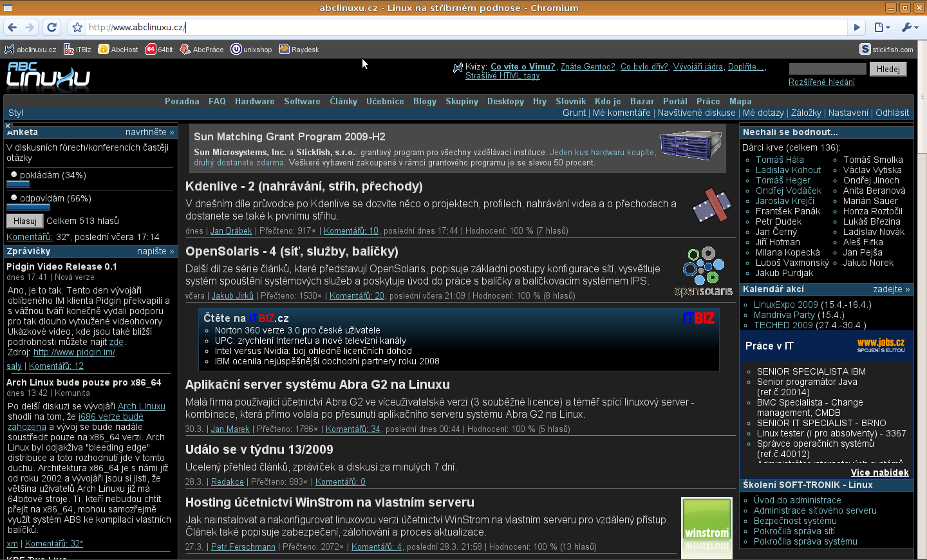Click 'navrhněte »' in the Anketa header
The image size is (927, 560).
click(150, 132)
